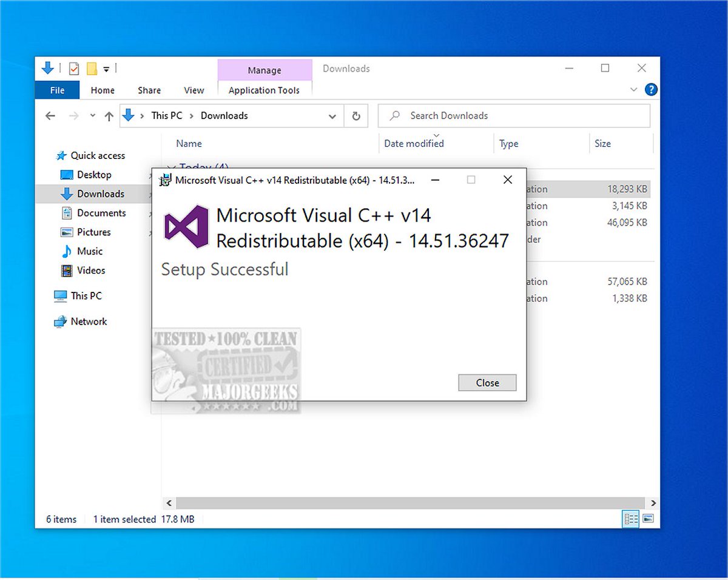Sort by the Name column header
This screenshot has width=728, height=580.
click(189, 144)
